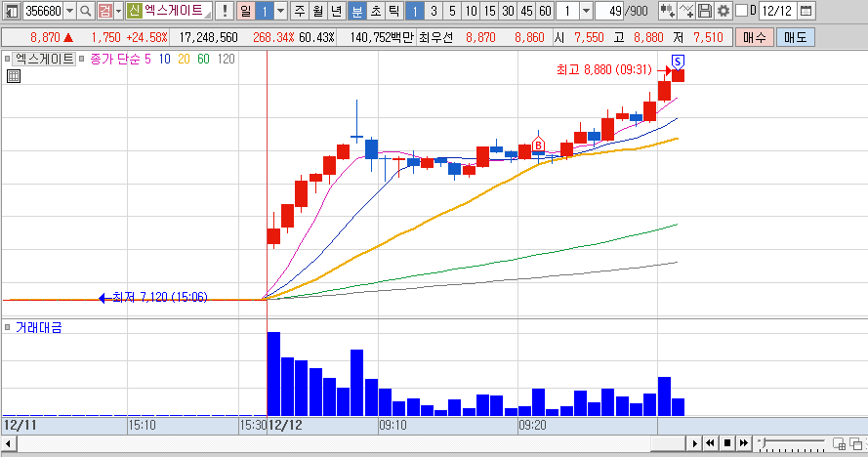The image size is (868, 457).
Task: Select the 10 minute interval tab
Action: coord(471,11)
